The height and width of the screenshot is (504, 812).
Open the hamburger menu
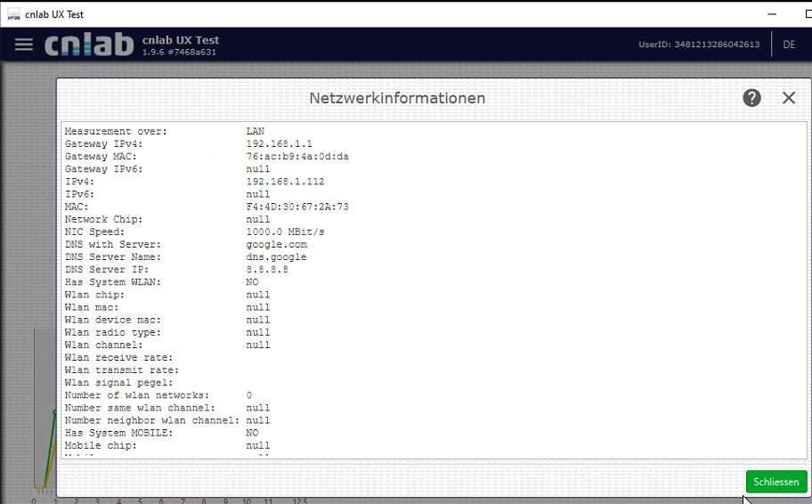(24, 45)
